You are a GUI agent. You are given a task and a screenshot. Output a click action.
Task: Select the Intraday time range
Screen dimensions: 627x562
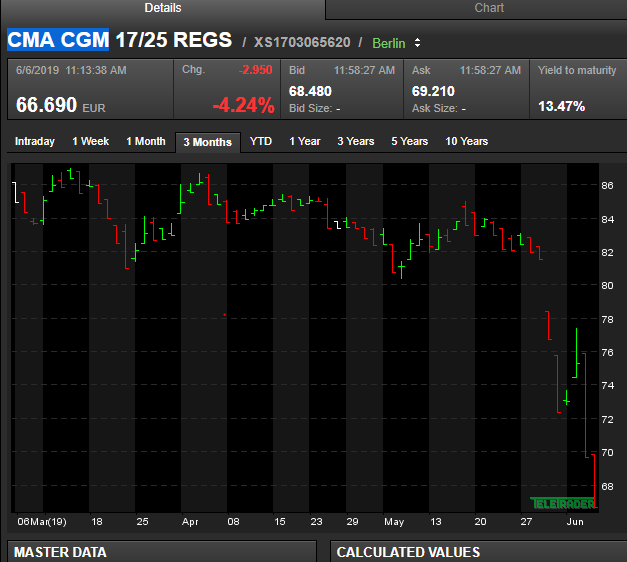click(x=35, y=141)
